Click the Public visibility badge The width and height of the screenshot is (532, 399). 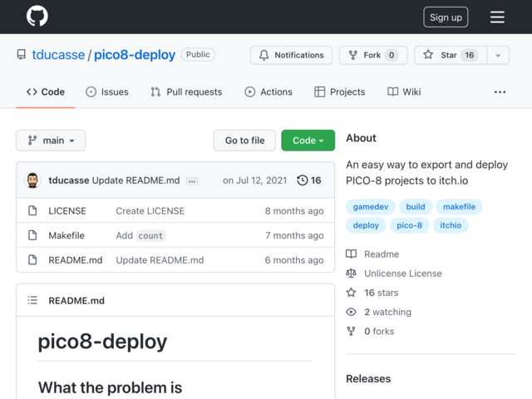[x=198, y=55]
